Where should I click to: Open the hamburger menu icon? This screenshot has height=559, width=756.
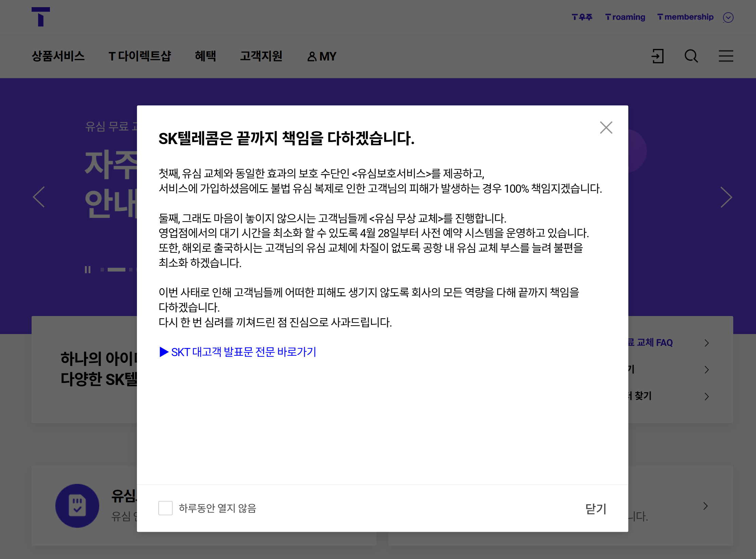coord(726,56)
